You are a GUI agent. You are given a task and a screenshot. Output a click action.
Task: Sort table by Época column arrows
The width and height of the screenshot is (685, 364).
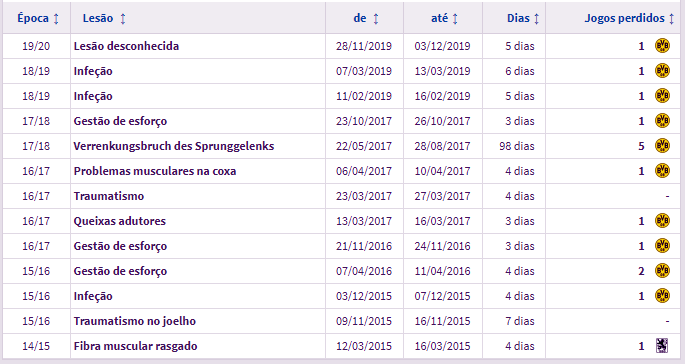(56, 18)
